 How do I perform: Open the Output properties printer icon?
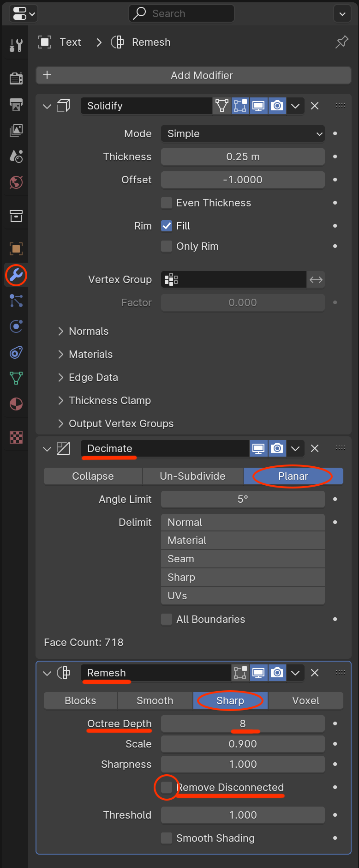pos(16,105)
